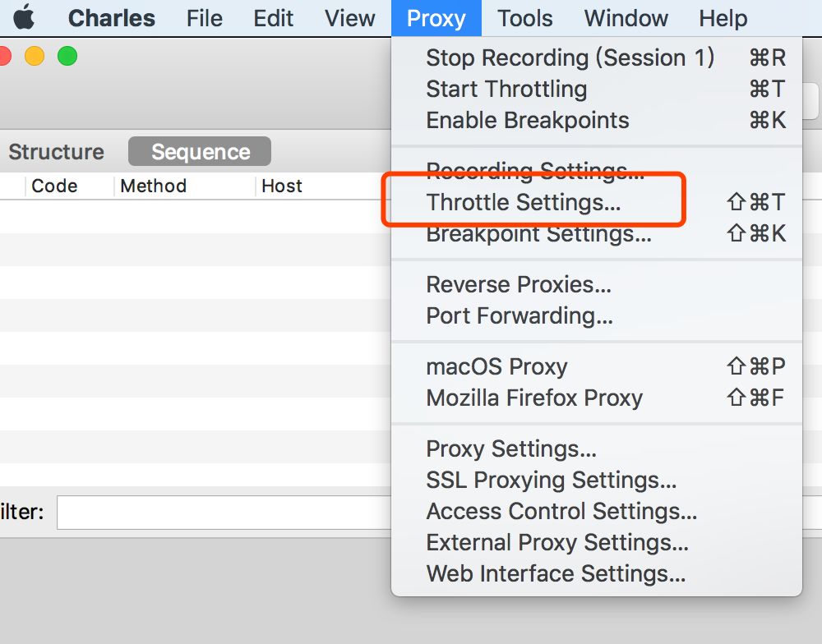Open the Charles application menu

pyautogui.click(x=111, y=18)
